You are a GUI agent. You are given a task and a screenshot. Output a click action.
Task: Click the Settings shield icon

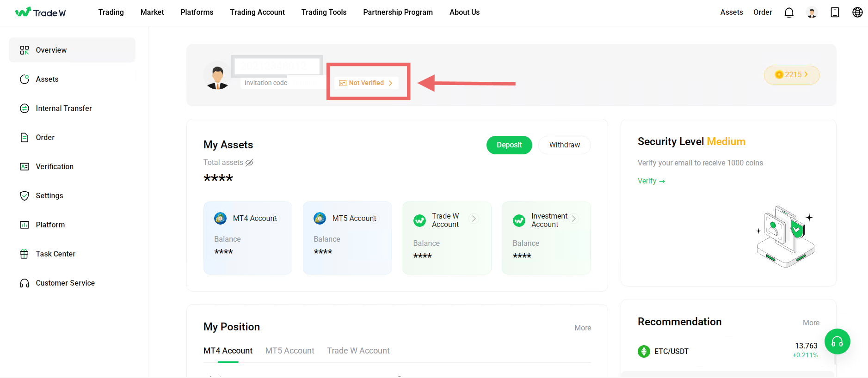[x=25, y=195]
